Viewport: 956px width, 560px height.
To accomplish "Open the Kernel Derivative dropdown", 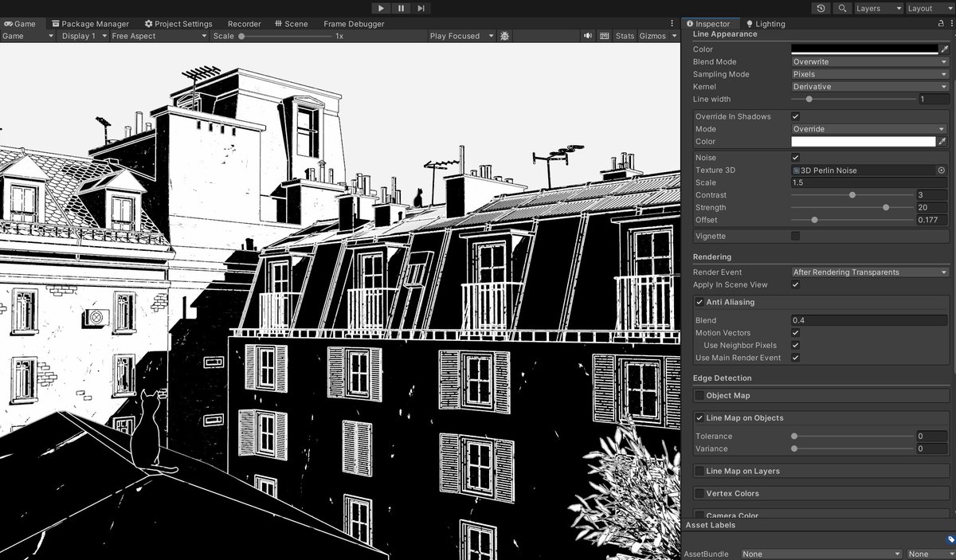I will click(870, 86).
